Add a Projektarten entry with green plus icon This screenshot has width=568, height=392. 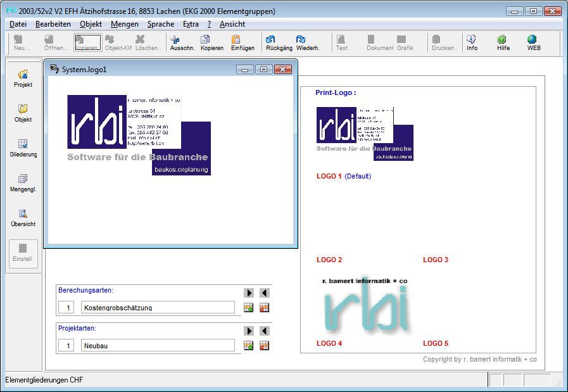pos(248,346)
